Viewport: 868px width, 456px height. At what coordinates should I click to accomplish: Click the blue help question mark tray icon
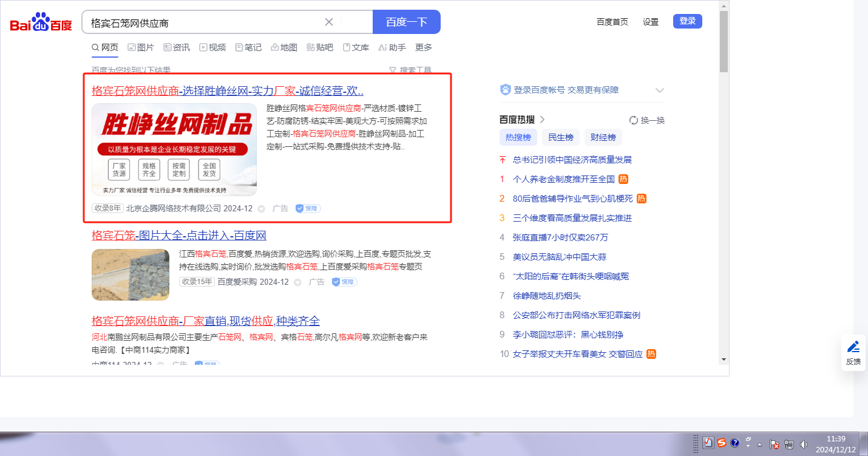coord(734,443)
